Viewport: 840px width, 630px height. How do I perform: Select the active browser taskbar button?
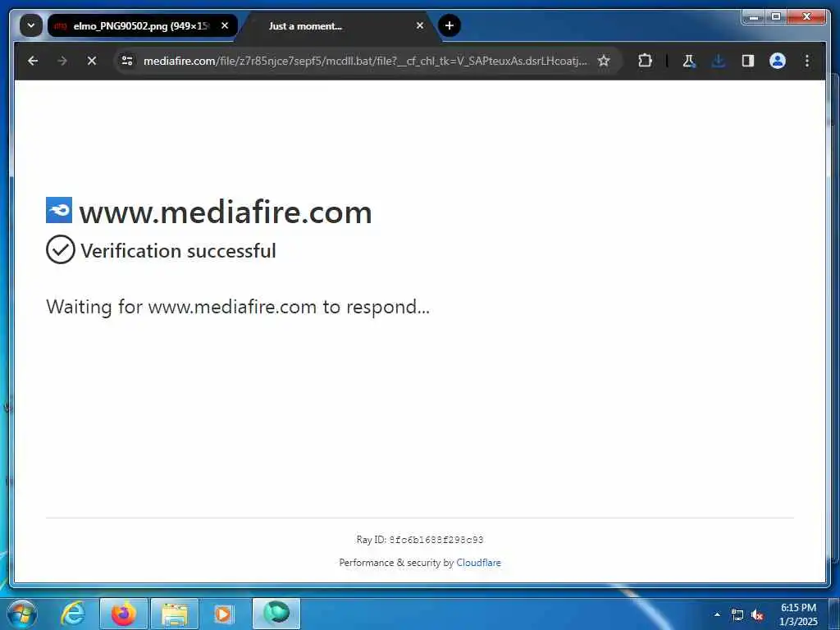[x=276, y=614]
